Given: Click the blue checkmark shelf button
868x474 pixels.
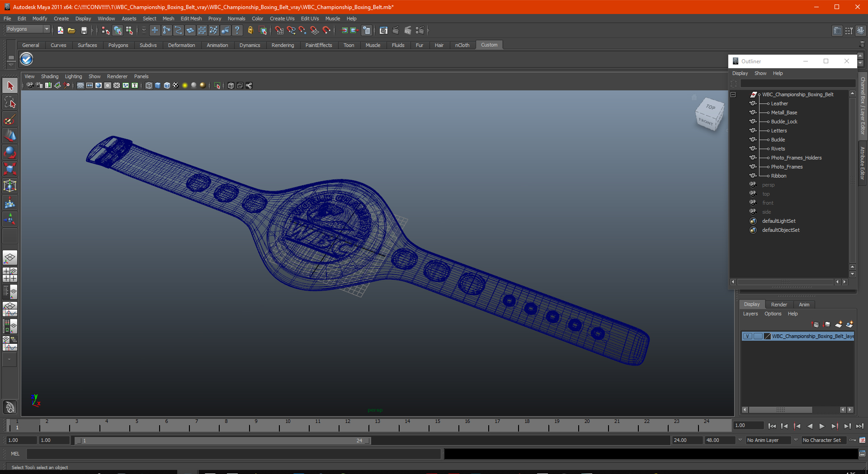Looking at the screenshot, I should click(27, 59).
